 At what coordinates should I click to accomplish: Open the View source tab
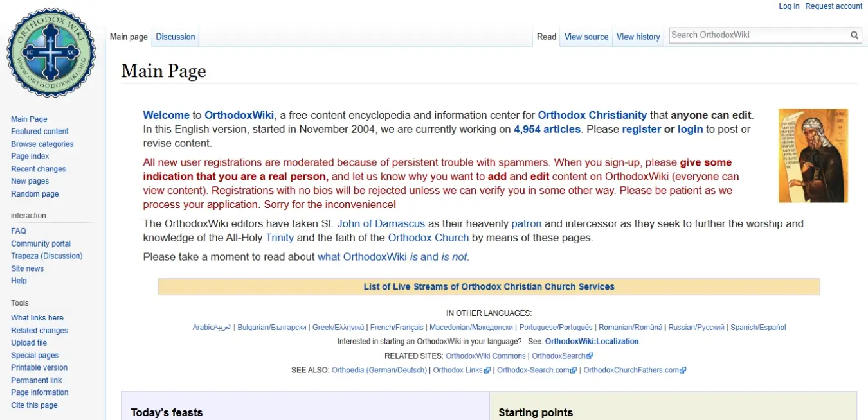(x=586, y=37)
